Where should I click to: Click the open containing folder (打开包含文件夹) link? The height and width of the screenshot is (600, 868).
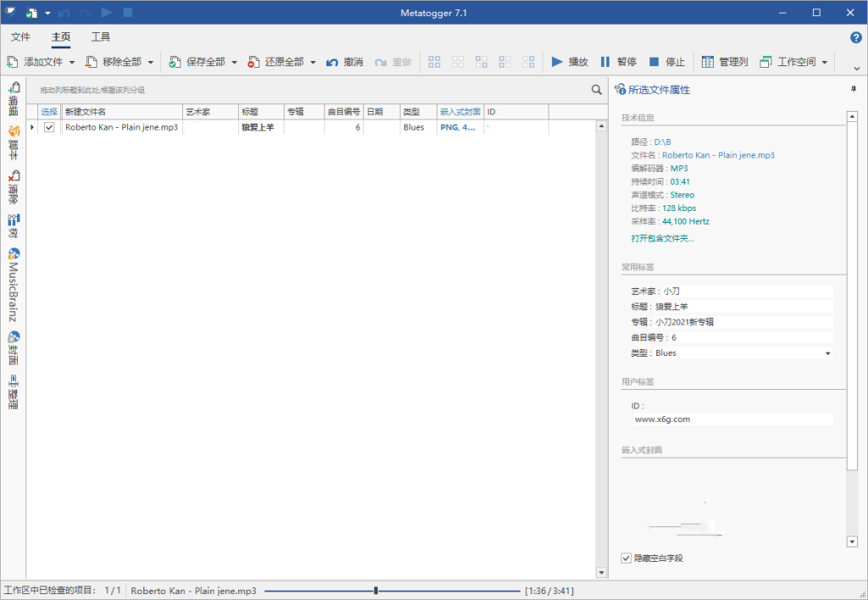pos(662,238)
